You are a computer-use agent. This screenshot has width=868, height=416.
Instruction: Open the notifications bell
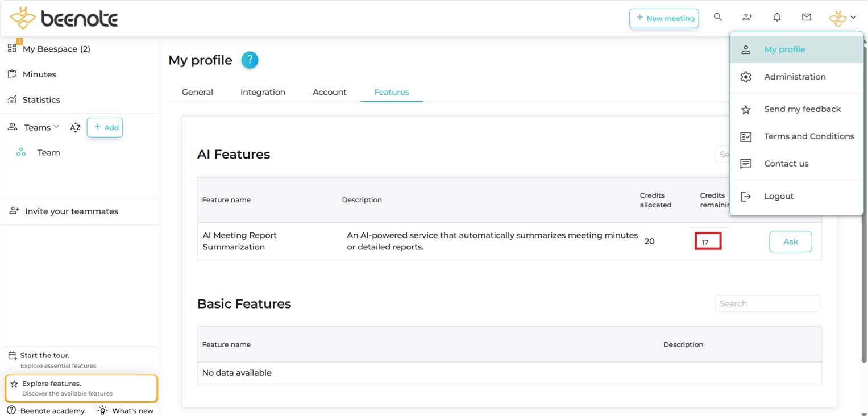point(777,18)
